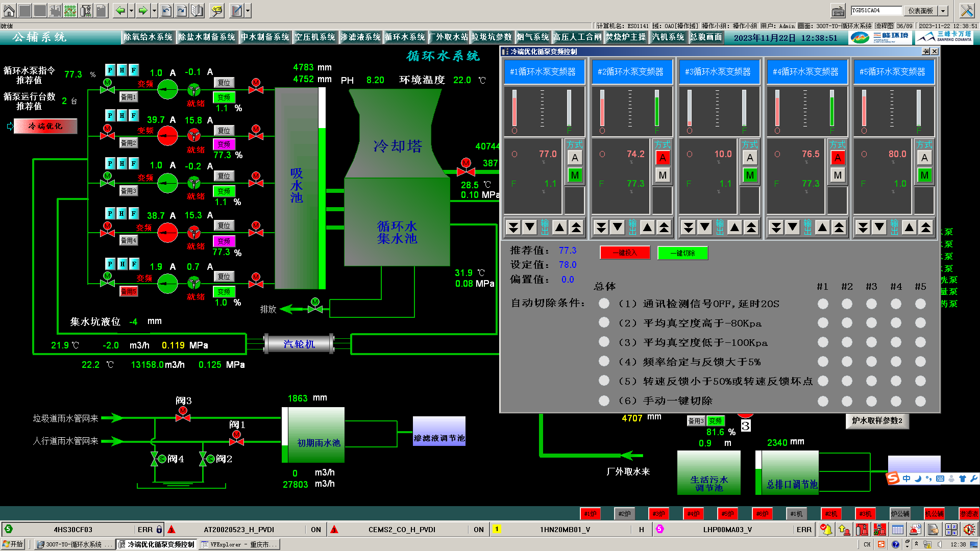Image resolution: width=980 pixels, height=551 pixels.
Task: Switch to the 除氧给水系统 tab
Action: point(148,37)
